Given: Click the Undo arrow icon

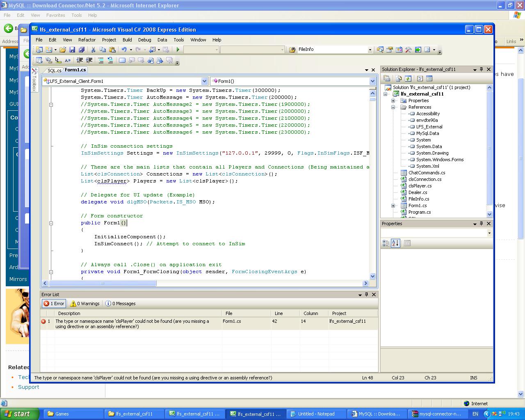Looking at the screenshot, I should (124, 50).
